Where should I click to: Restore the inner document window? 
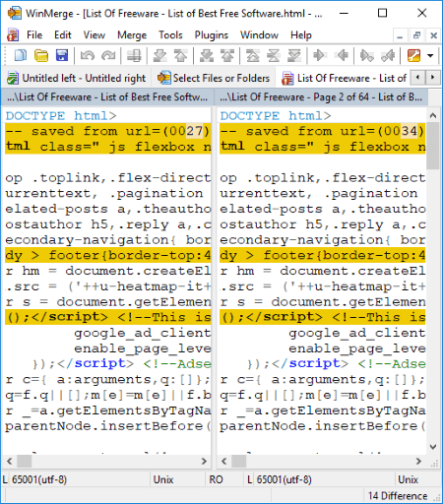click(x=417, y=35)
